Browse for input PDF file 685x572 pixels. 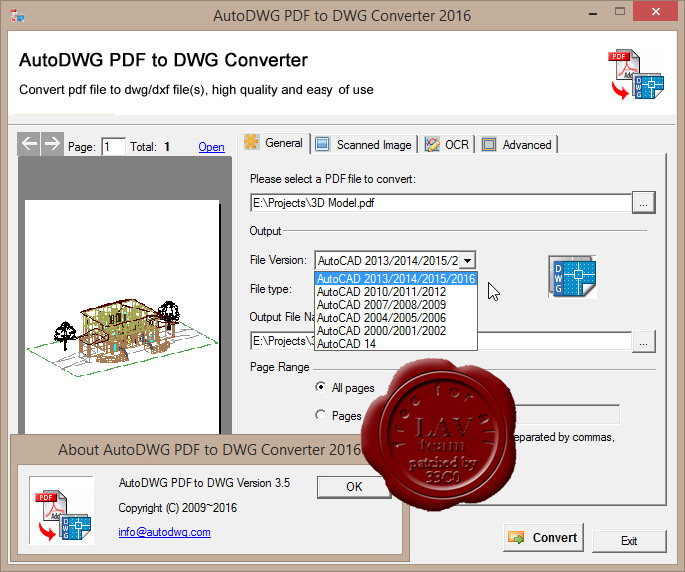pos(643,203)
